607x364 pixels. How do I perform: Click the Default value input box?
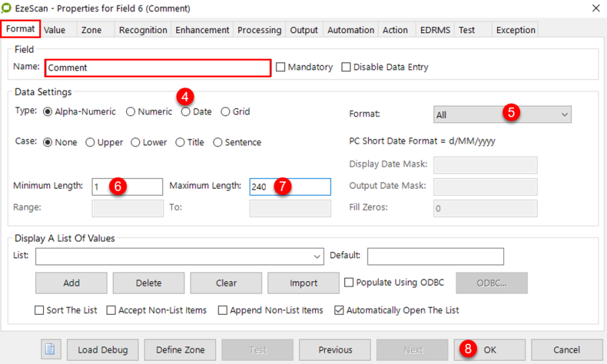[x=435, y=257]
